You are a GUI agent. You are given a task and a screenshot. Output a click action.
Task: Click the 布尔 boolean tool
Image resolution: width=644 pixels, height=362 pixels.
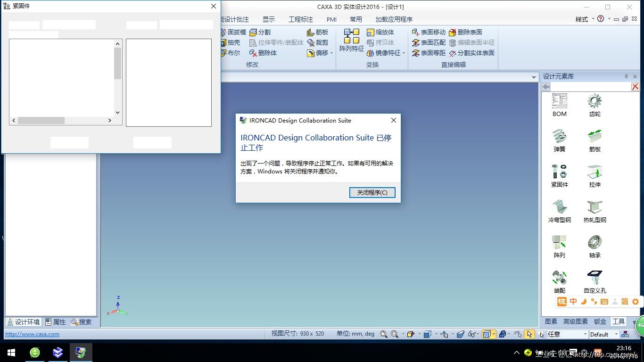(x=230, y=53)
